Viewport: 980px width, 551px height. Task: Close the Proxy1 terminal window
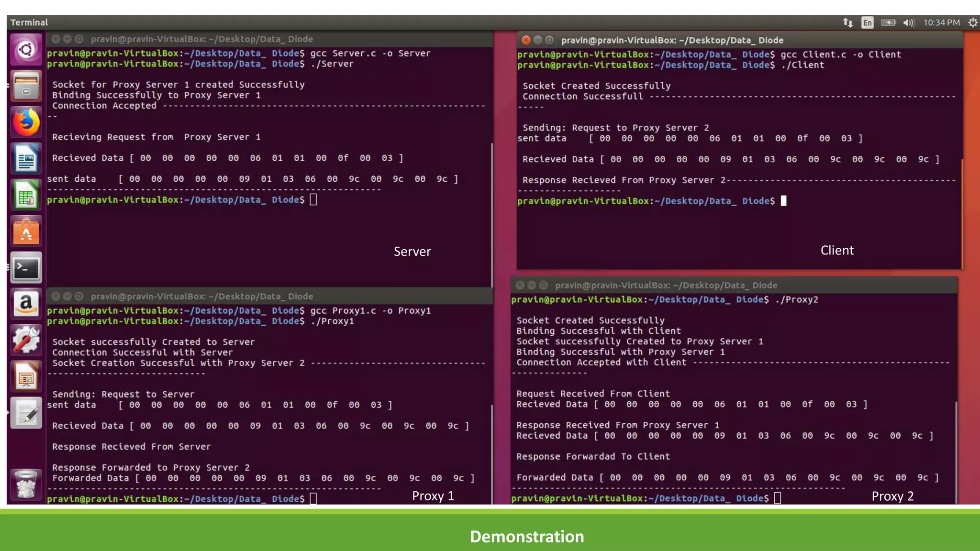56,296
